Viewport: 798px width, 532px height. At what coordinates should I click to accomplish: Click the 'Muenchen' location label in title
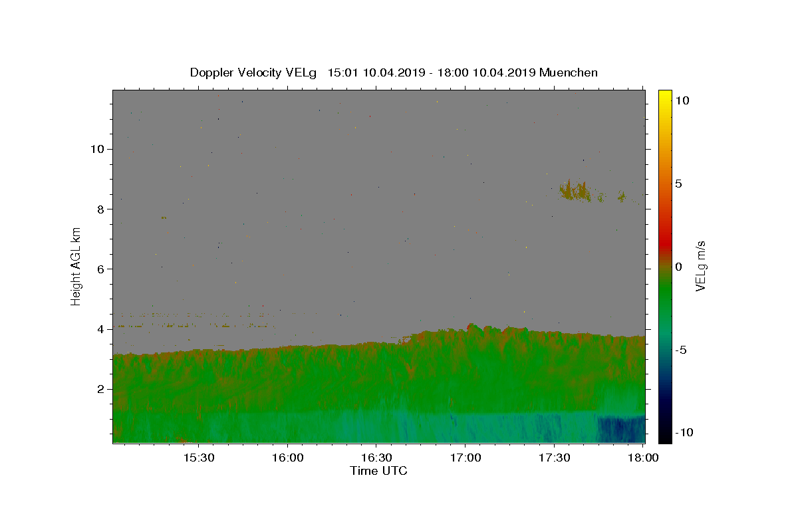tap(569, 72)
